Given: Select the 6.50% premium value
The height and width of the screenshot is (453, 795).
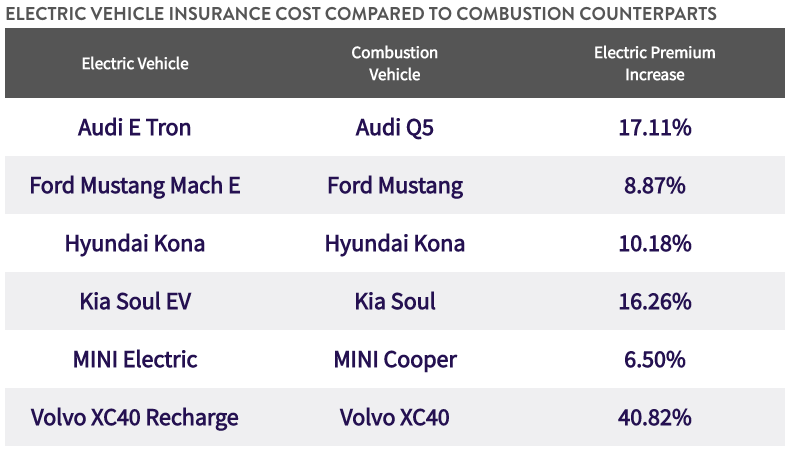Looking at the screenshot, I should [655, 360].
